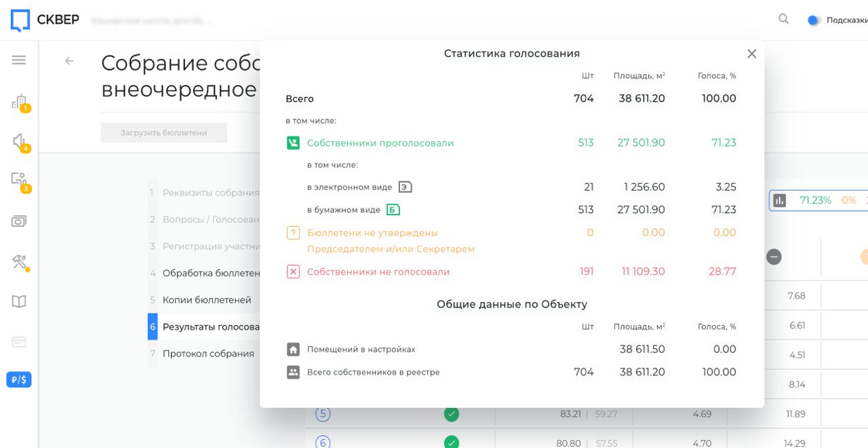
Task: Select step 5 Копии бюллетеней
Action: pos(207,300)
